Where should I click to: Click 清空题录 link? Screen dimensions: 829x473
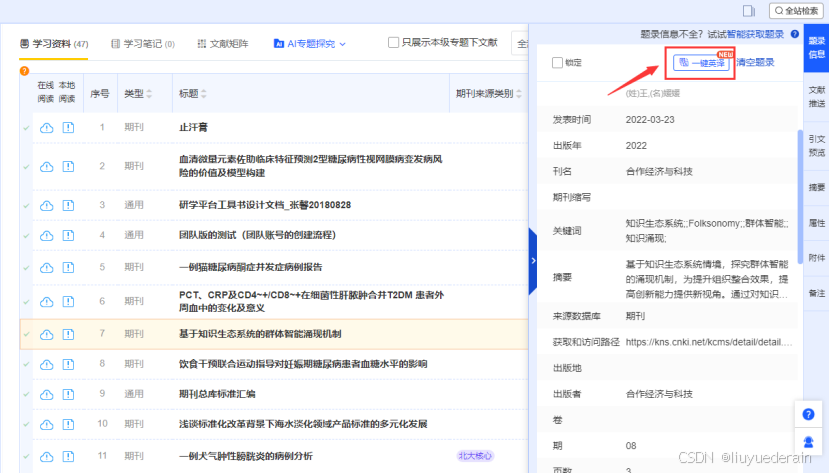point(755,62)
